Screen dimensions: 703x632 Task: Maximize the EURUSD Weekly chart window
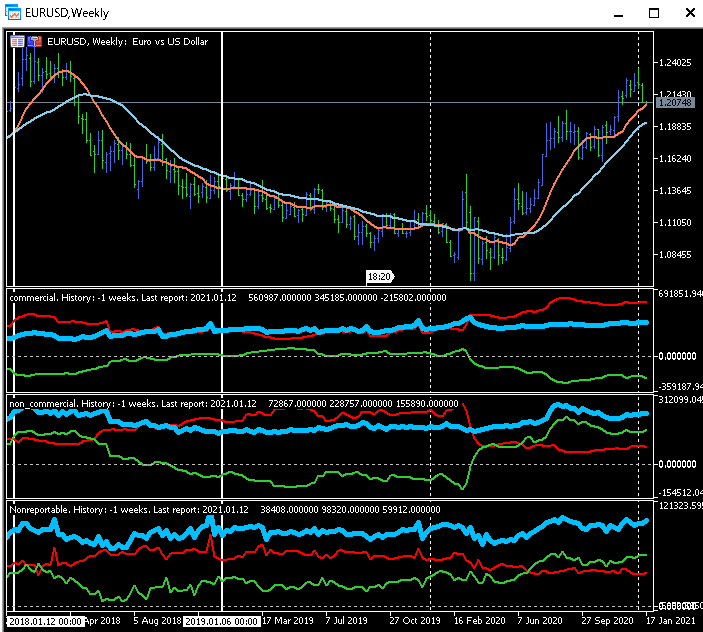point(654,14)
